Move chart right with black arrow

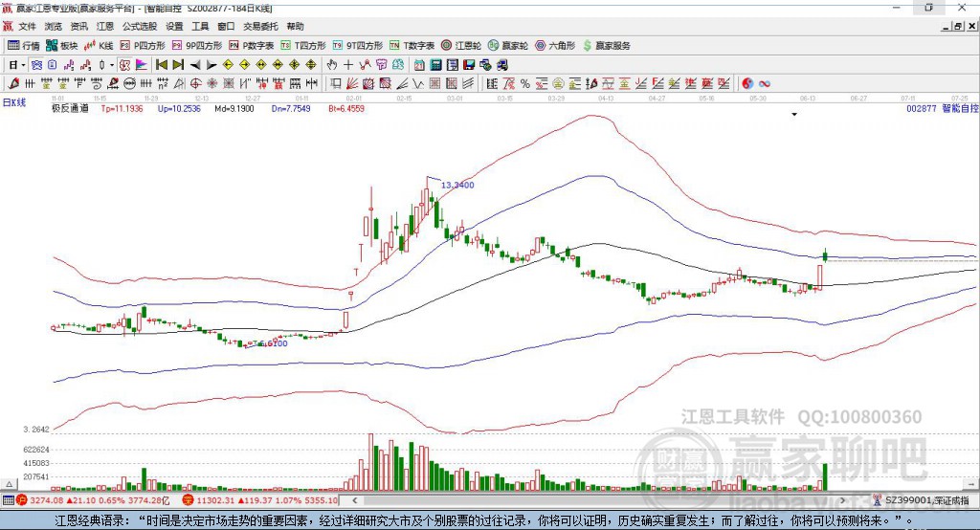tap(212, 65)
